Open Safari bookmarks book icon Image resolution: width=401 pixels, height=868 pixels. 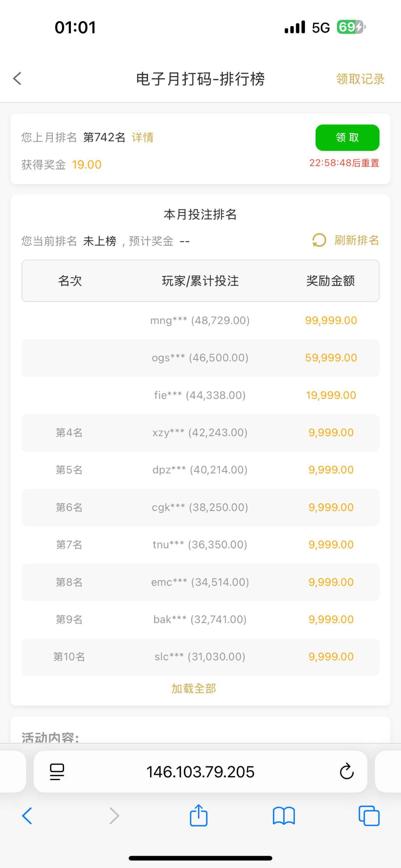pyautogui.click(x=284, y=816)
